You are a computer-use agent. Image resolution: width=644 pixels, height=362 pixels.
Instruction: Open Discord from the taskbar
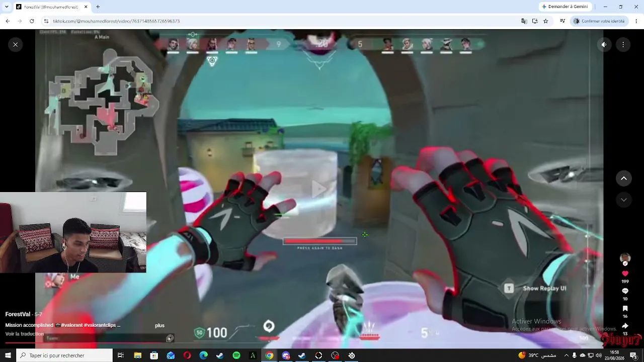tap(286, 355)
